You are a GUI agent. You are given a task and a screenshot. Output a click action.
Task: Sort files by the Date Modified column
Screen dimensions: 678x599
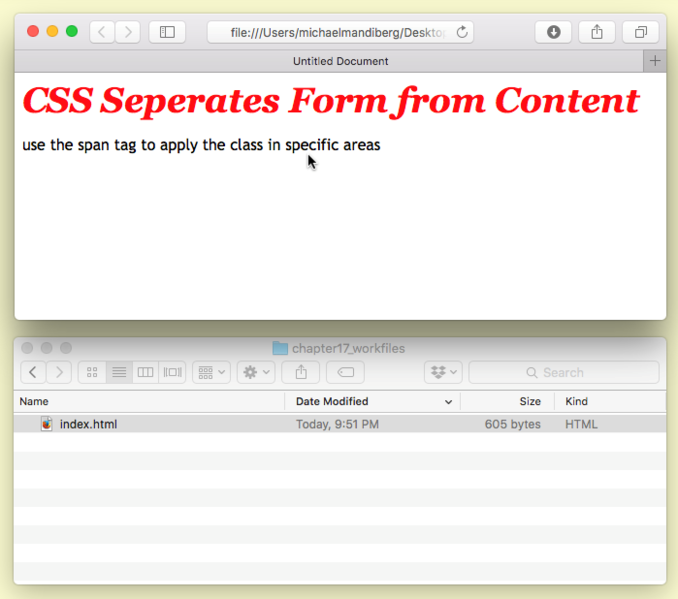[370, 402]
